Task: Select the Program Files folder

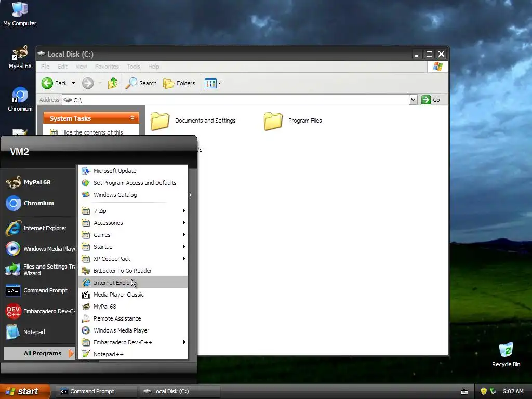Action: coord(293,121)
